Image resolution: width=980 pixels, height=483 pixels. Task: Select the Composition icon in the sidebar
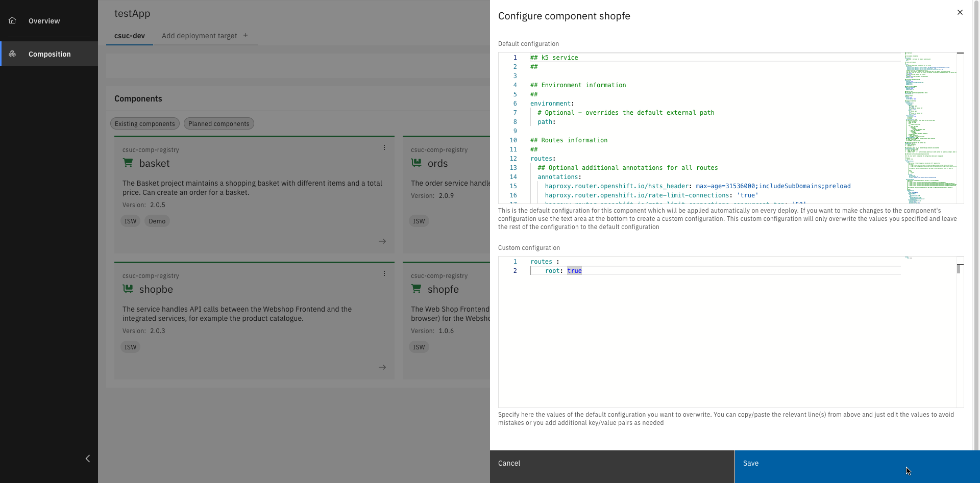click(x=12, y=53)
